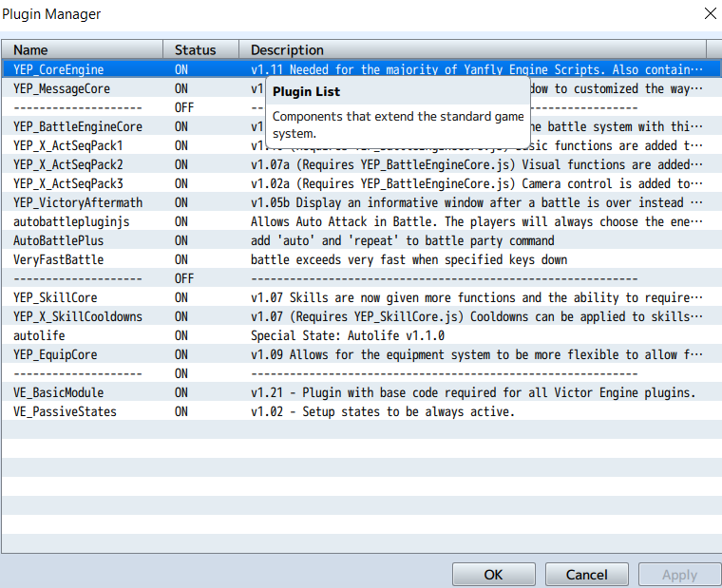Viewport: 722px width, 588px height.
Task: Click ON status of YEP_MessageCore
Action: point(181,88)
